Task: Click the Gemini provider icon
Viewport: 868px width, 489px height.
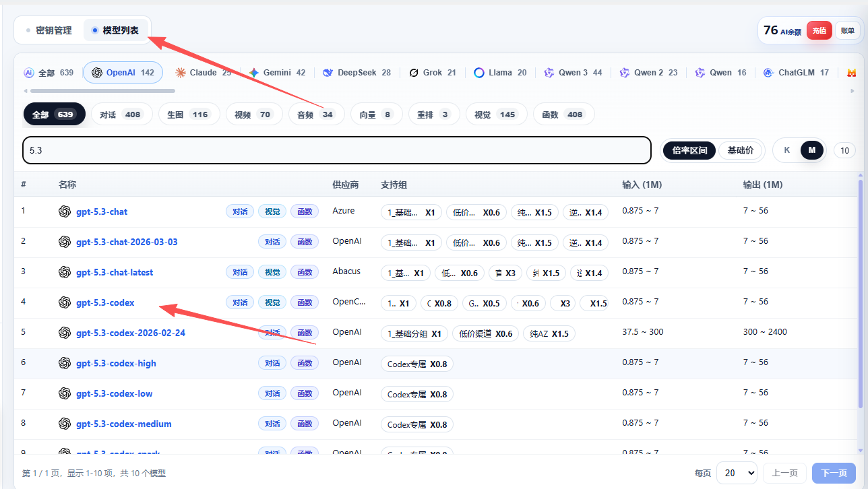Action: (254, 73)
